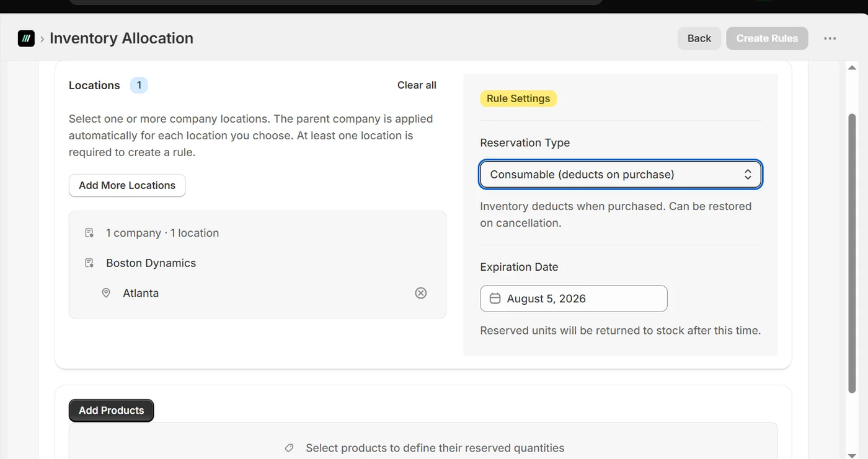868x459 pixels.
Task: Click the summary icon beside 1 company · 1 location
Action: (89, 233)
